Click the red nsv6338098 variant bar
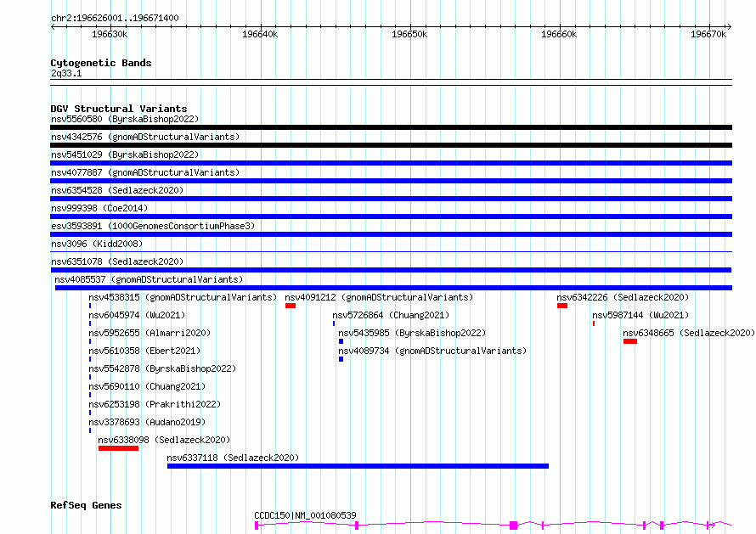The height and width of the screenshot is (534, 756). coord(119,449)
